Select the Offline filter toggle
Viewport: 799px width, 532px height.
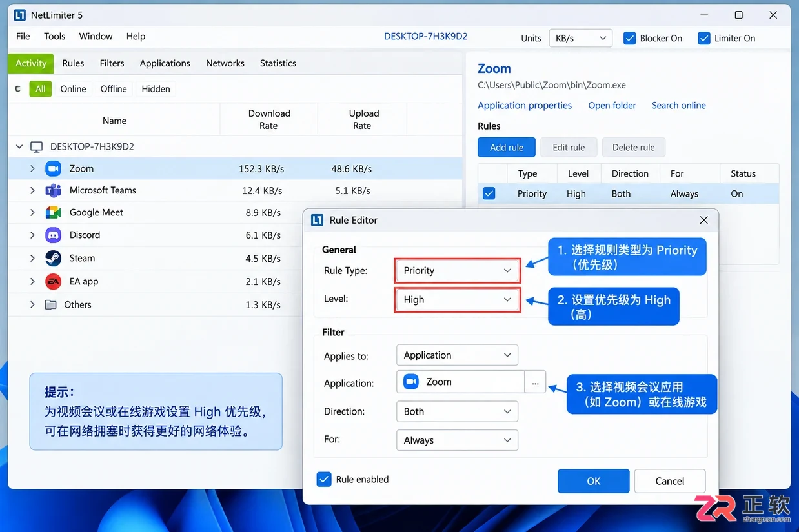pyautogui.click(x=114, y=89)
